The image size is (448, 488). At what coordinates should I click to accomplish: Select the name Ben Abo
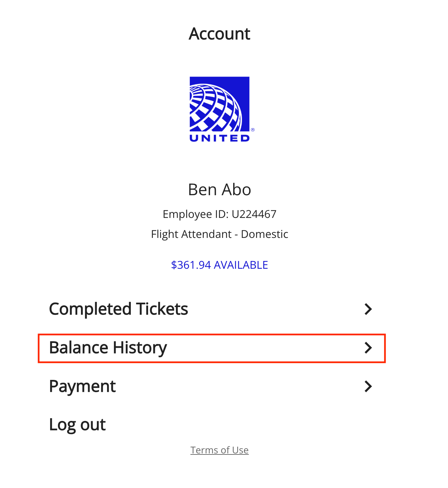(220, 189)
